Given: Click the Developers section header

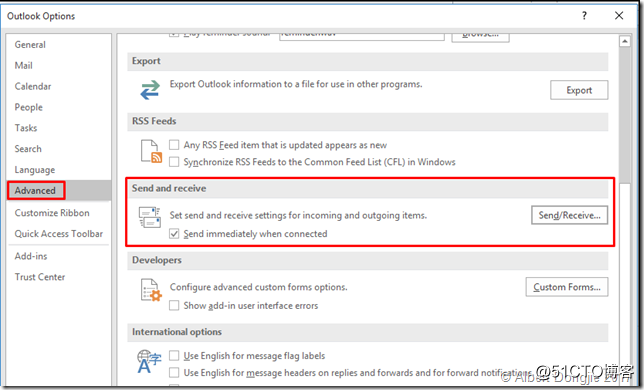Looking at the screenshot, I should (x=368, y=260).
